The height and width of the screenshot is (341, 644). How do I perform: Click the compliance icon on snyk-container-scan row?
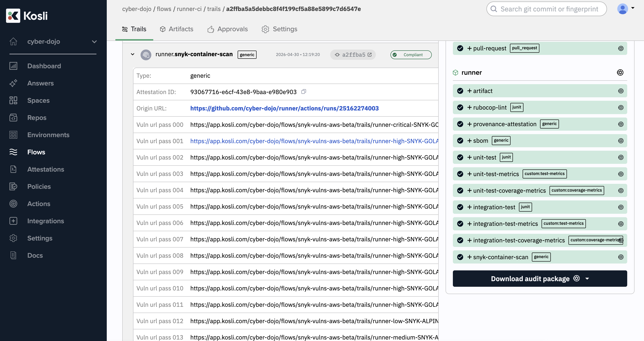pyautogui.click(x=621, y=257)
